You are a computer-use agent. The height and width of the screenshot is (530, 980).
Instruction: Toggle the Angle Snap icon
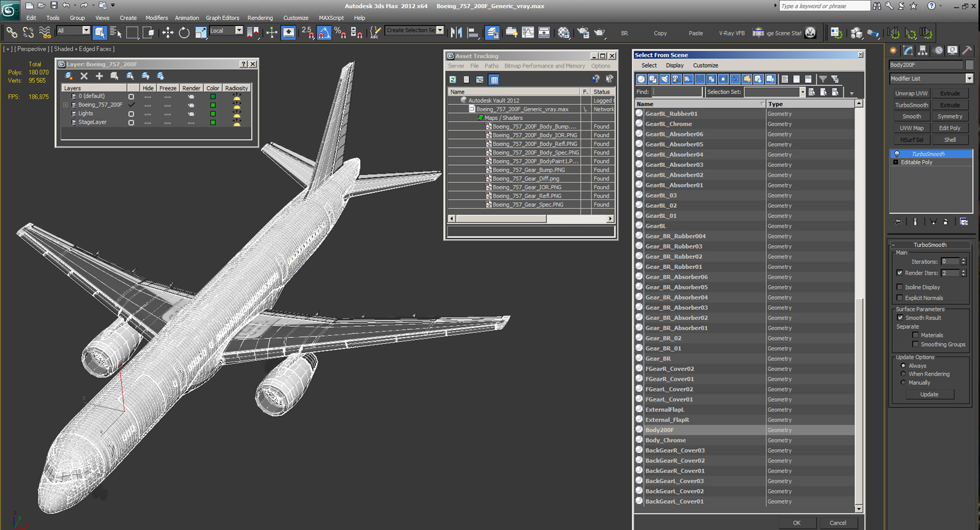(x=324, y=32)
